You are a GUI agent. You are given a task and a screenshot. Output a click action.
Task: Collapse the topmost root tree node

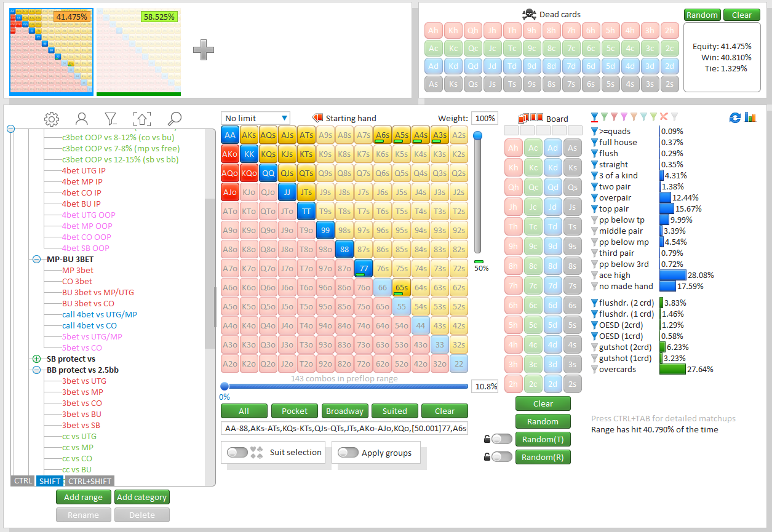tap(10, 129)
